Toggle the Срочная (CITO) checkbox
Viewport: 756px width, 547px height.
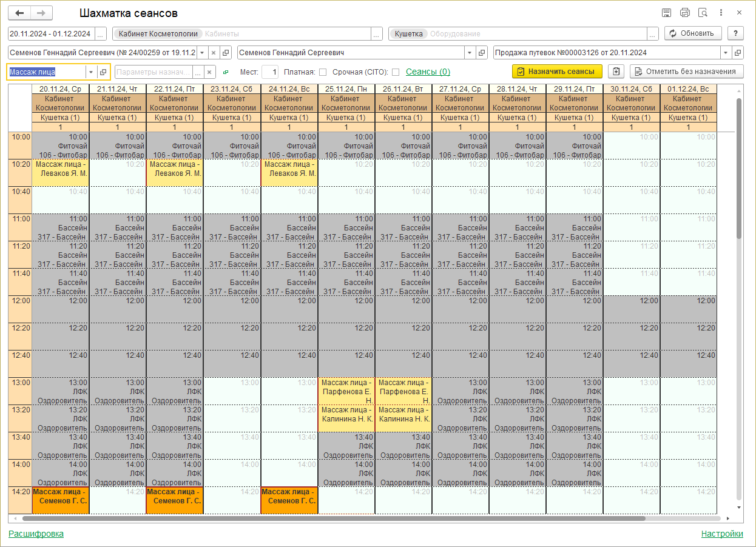(x=396, y=72)
